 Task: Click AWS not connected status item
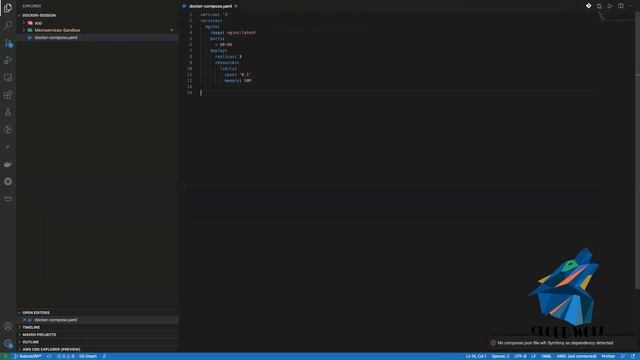576,356
